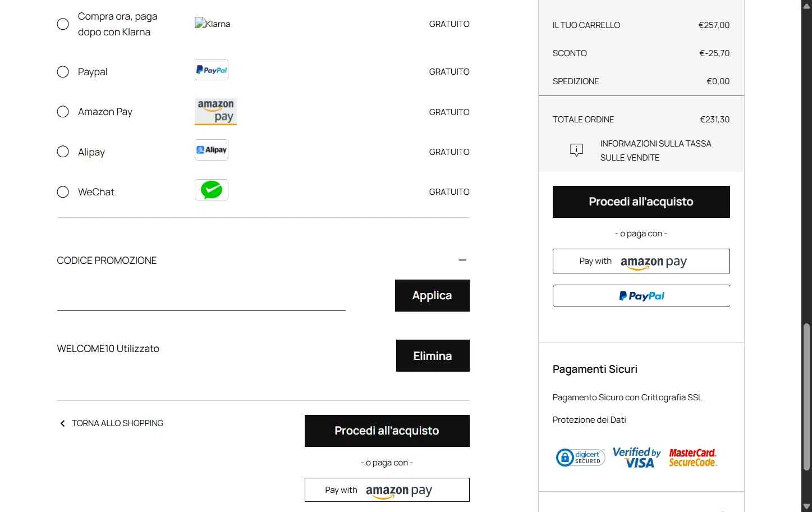Click the PayPal logo icon in payment list

[212, 70]
